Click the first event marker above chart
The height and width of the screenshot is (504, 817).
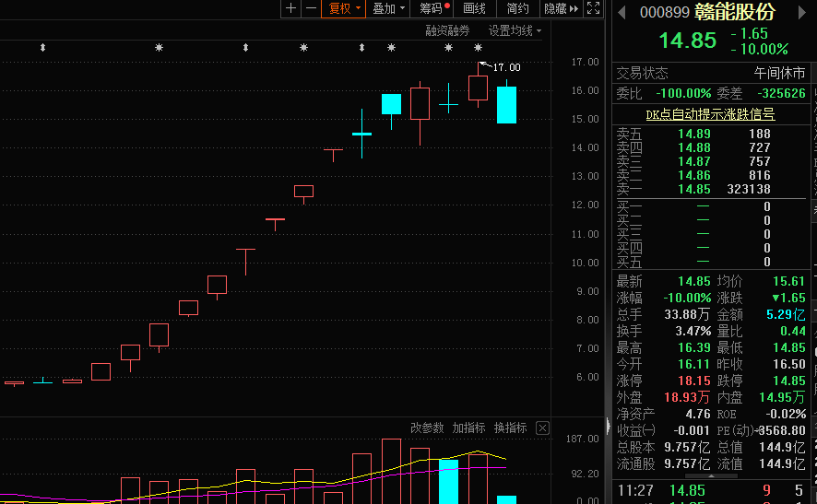click(x=42, y=47)
